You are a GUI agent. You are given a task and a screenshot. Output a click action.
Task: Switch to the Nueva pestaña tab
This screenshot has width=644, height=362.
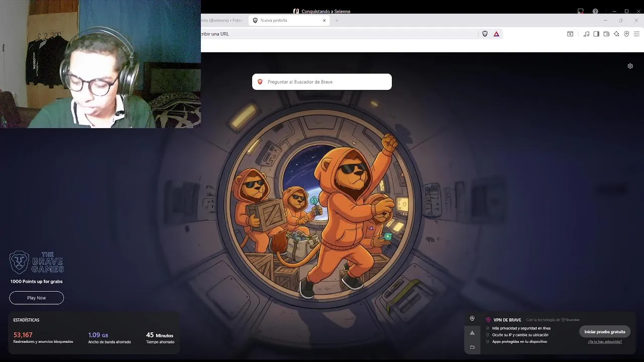tap(289, 21)
